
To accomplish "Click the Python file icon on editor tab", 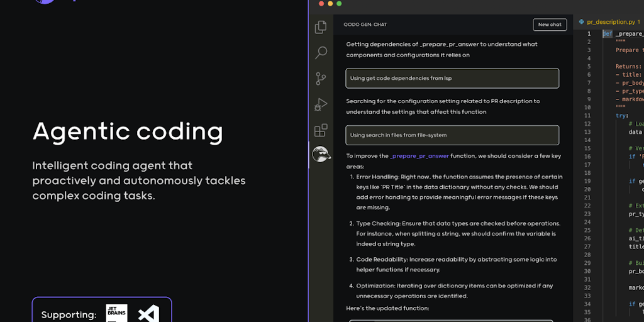I will click(582, 22).
